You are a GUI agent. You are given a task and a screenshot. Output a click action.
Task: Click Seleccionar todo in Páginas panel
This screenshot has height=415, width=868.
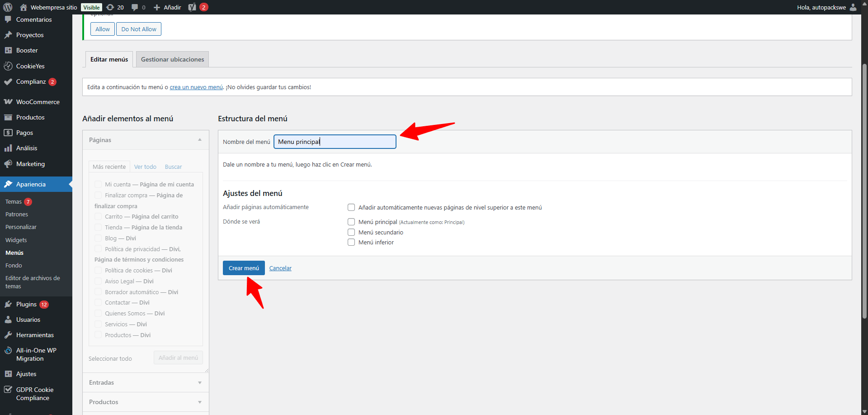tap(110, 358)
